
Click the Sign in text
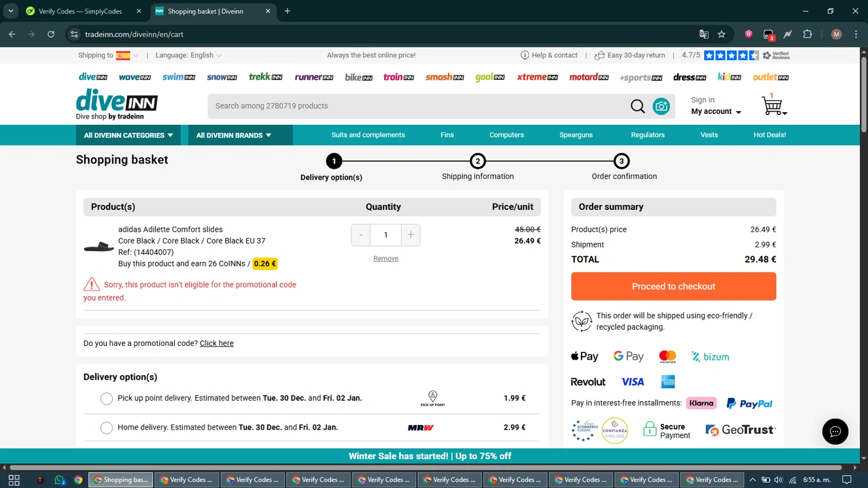tap(703, 100)
